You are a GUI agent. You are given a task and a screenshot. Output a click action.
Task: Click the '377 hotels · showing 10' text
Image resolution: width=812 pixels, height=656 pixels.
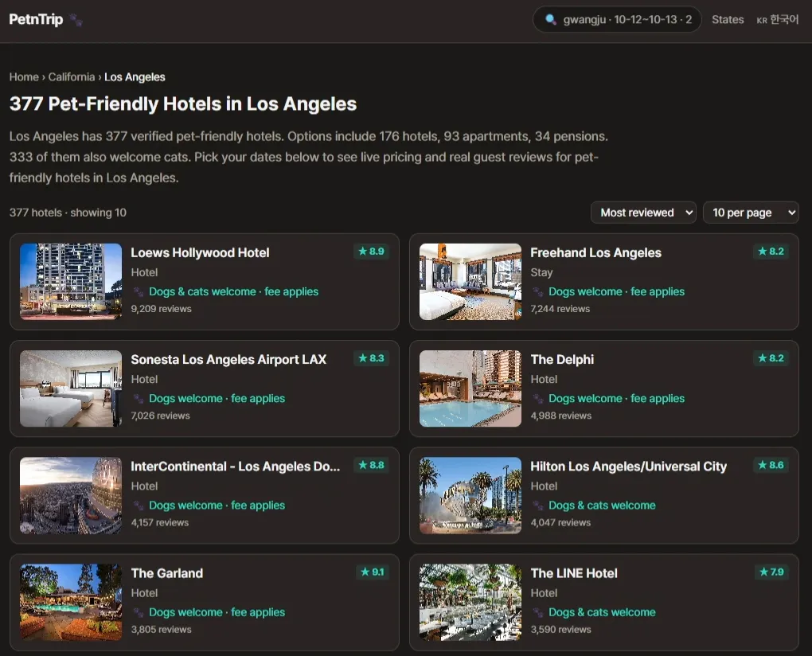[68, 213]
